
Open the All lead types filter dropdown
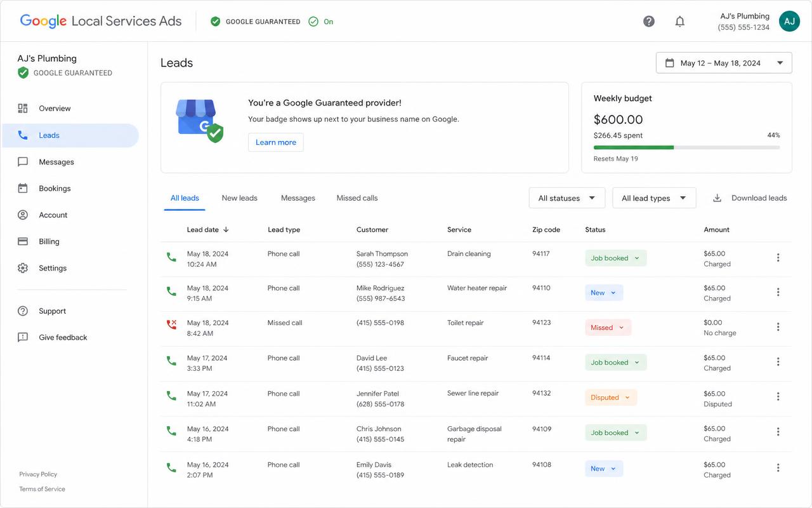pyautogui.click(x=654, y=198)
